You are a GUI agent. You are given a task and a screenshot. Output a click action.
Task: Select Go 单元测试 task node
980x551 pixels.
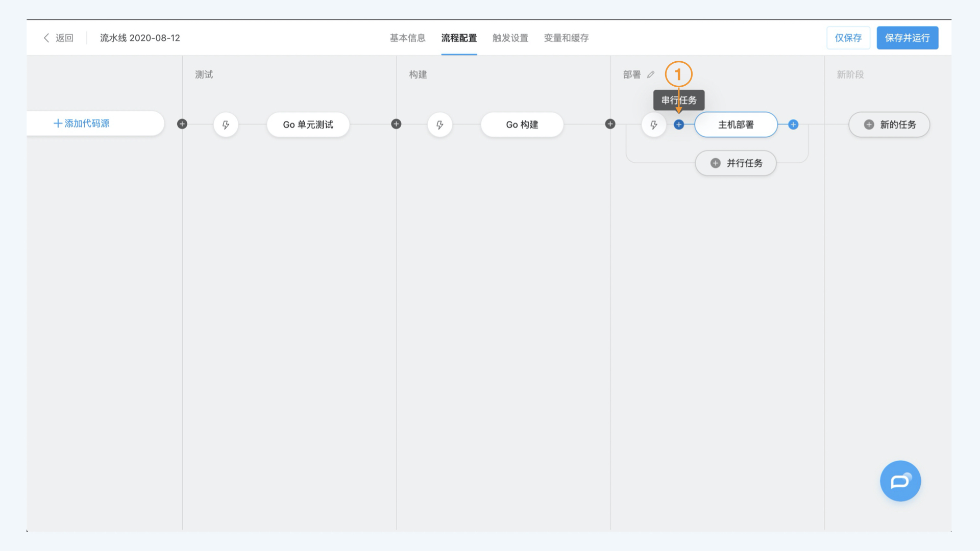click(x=308, y=125)
